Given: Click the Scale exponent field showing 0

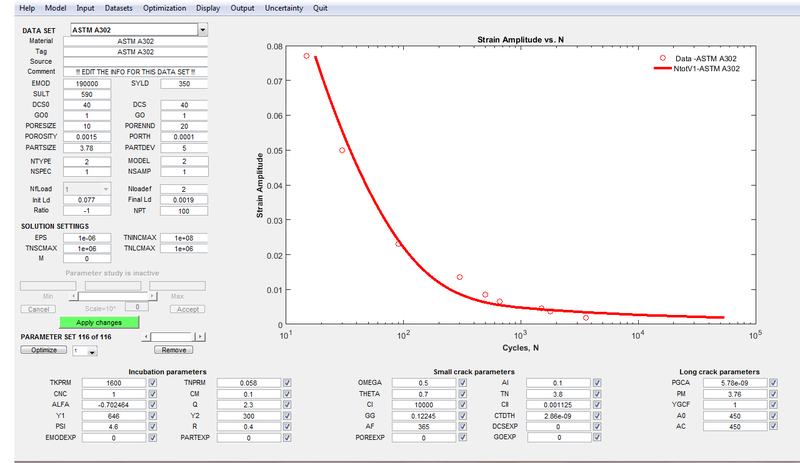Looking at the screenshot, I should click(137, 307).
